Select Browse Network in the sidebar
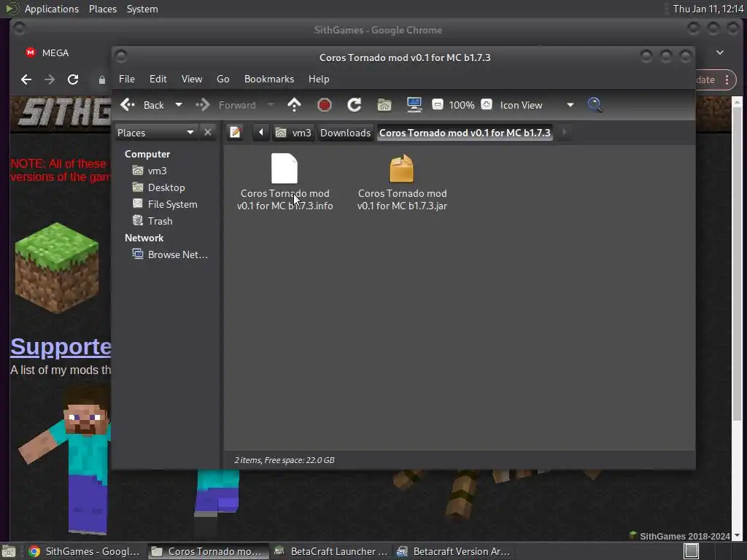Viewport: 747px width, 560px height. point(170,254)
